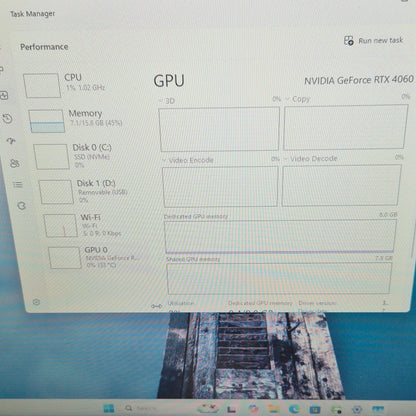Click the Copy engine graph
Screen dimensions: 416x416
pyautogui.click(x=345, y=127)
